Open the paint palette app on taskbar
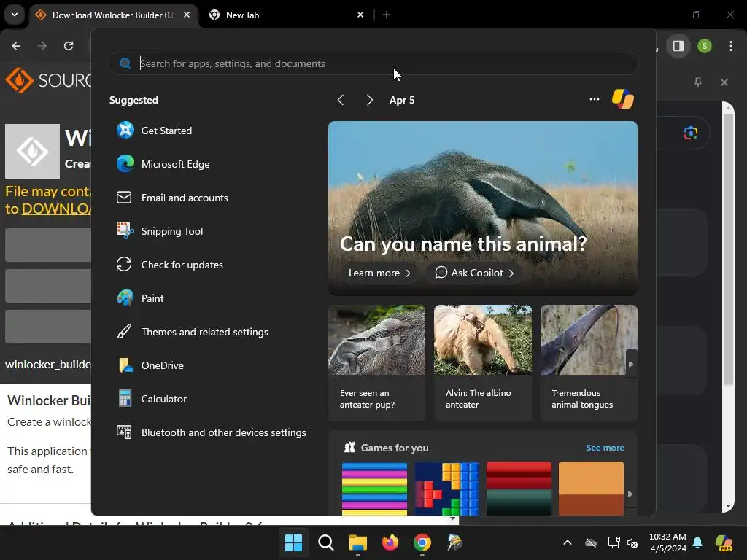Screen dimensions: 747x560 454,542
